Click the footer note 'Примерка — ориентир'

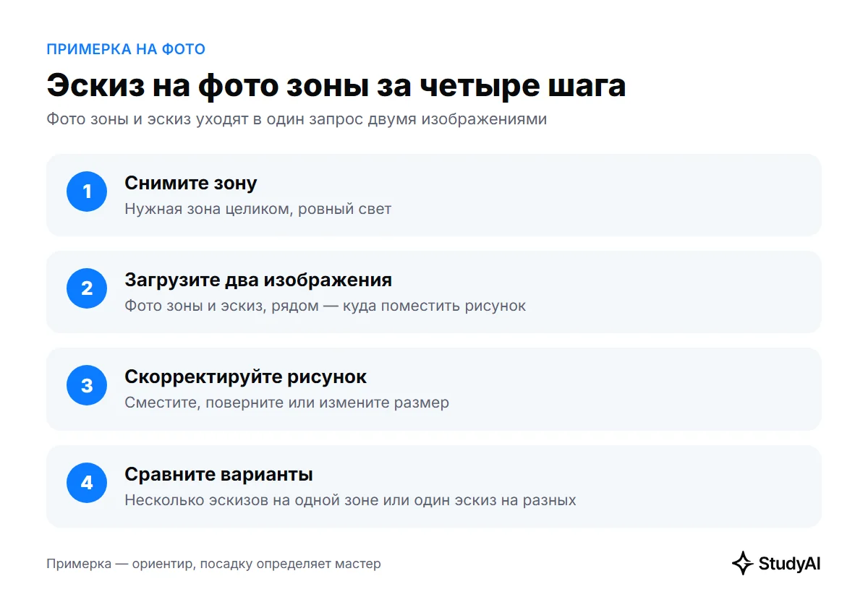click(120, 564)
